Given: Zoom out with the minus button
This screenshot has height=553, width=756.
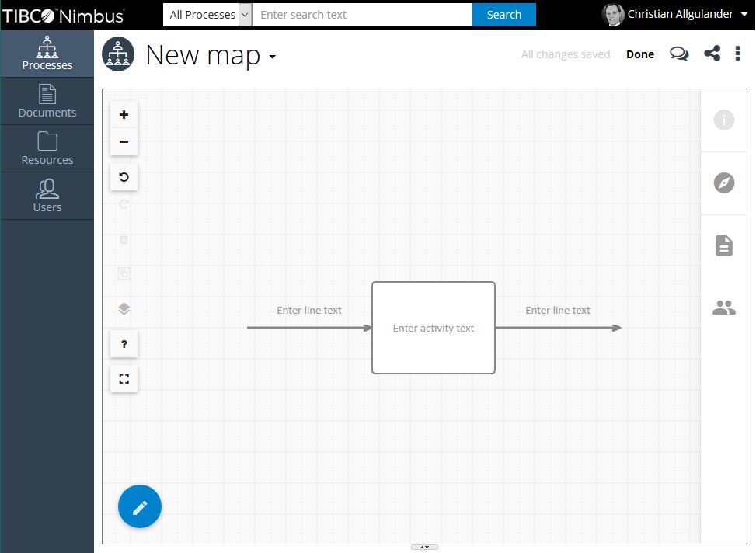Looking at the screenshot, I should tap(124, 142).
